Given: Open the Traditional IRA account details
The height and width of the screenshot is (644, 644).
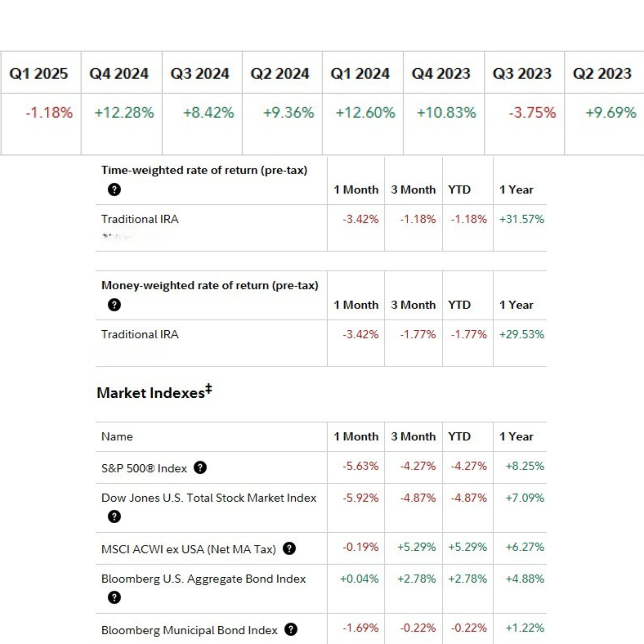Looking at the screenshot, I should click(x=140, y=219).
